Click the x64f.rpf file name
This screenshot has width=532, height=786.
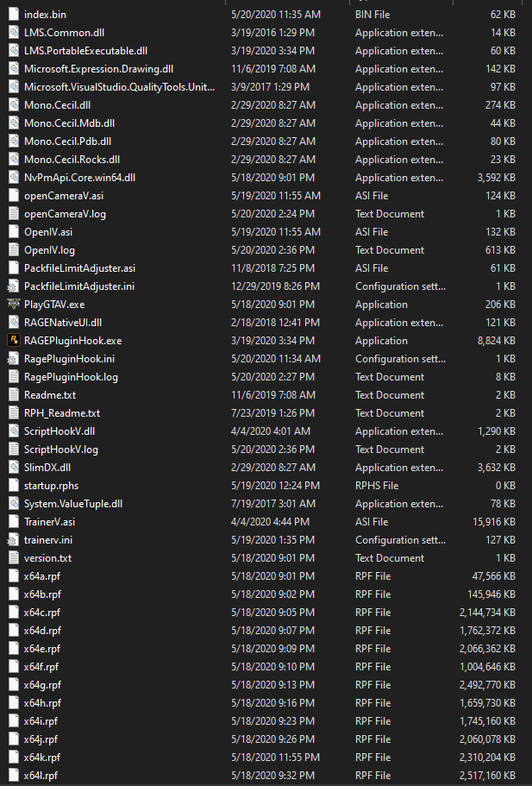41,667
